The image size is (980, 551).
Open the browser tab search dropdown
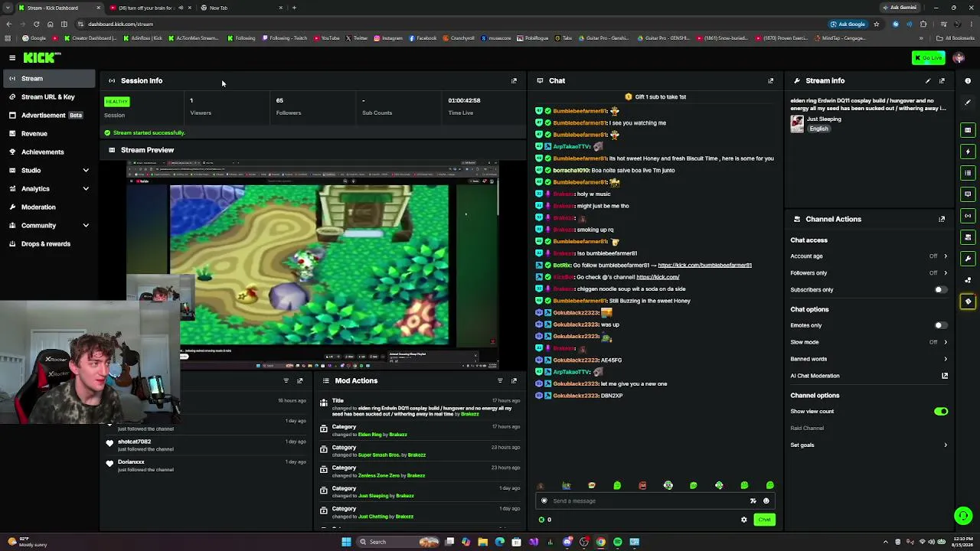coord(8,8)
